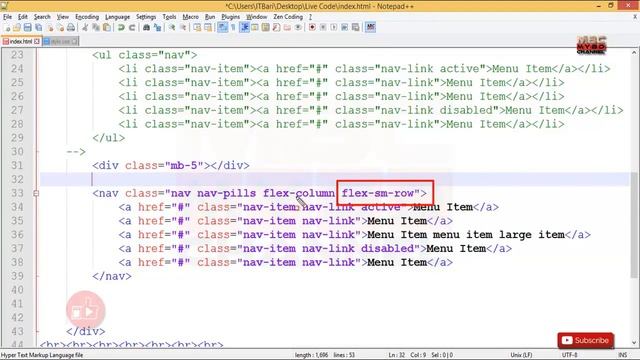Switch to the index.html tab
Viewport: 640px width, 360px height.
tap(20, 41)
